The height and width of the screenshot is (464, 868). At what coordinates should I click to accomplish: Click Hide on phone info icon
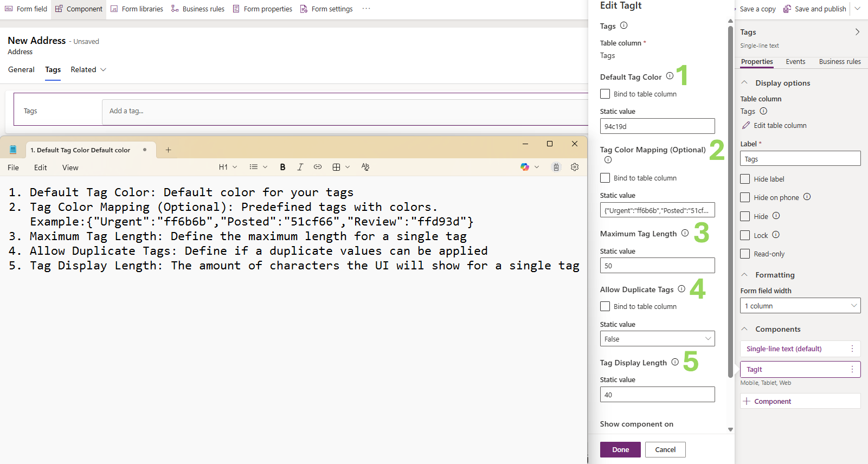(x=807, y=197)
